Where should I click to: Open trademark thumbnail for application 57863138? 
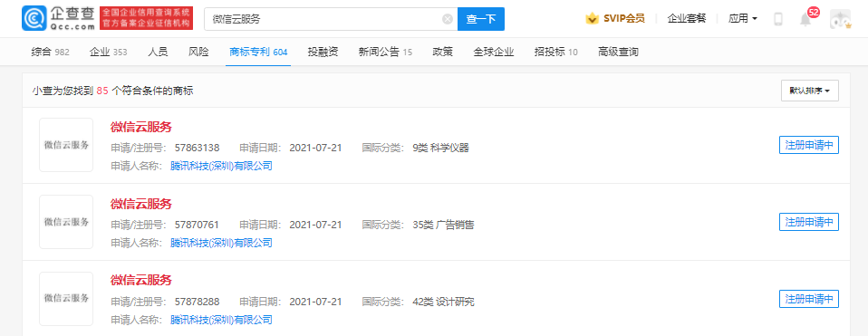click(66, 145)
